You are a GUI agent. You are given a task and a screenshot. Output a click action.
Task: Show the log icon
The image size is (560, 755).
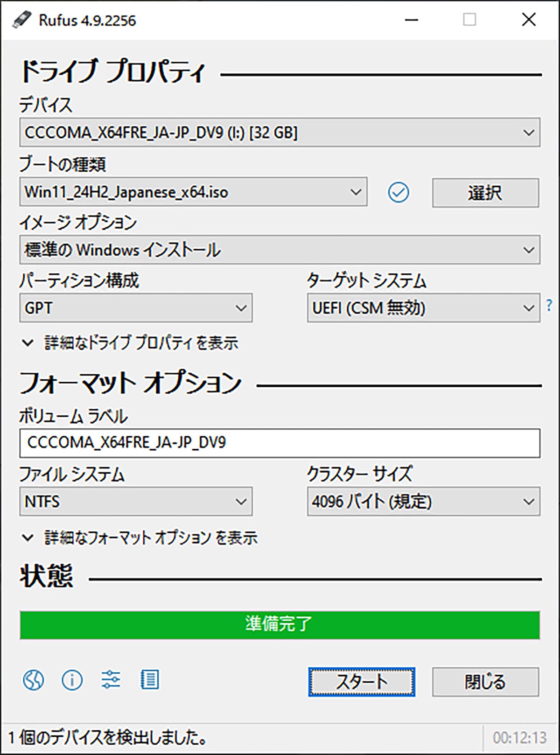(x=150, y=680)
